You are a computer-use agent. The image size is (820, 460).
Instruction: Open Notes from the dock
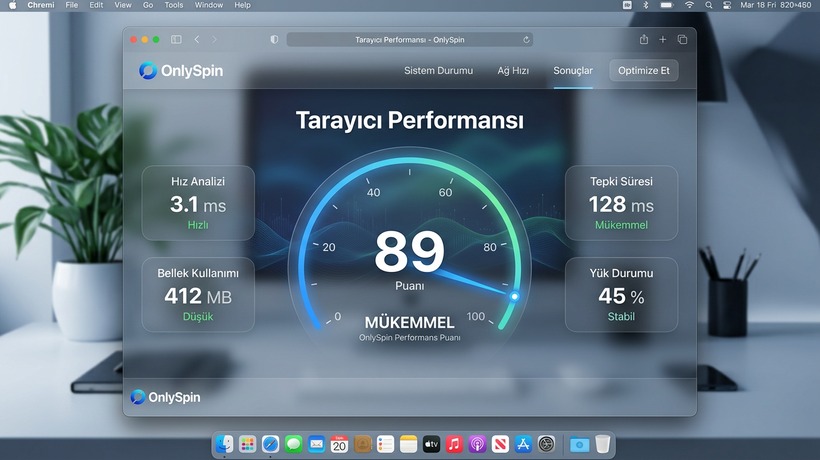pos(408,444)
